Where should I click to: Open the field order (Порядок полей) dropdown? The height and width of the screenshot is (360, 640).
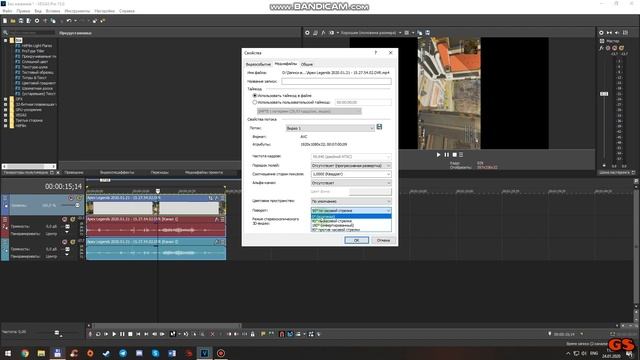tap(351, 166)
